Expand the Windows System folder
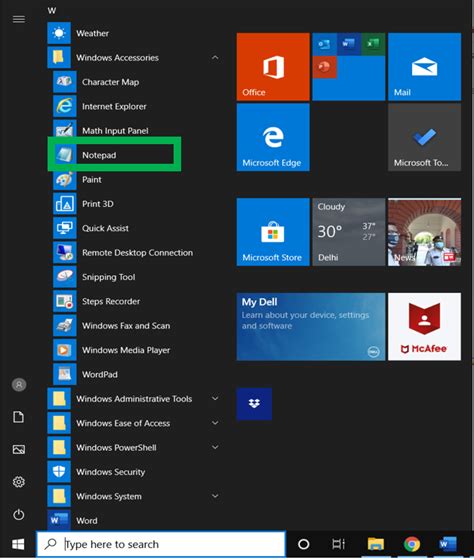 click(x=215, y=496)
